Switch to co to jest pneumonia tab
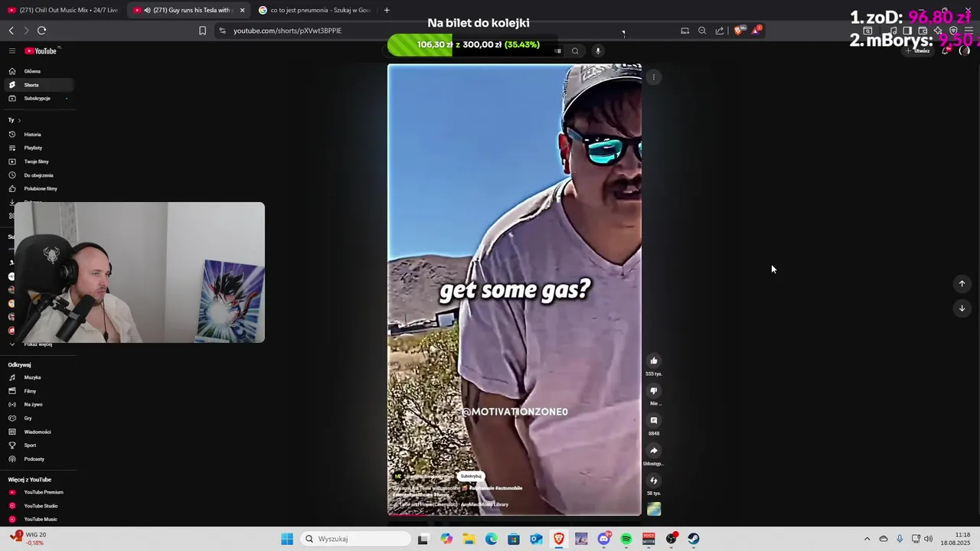This screenshot has width=980, height=551. pos(314,10)
